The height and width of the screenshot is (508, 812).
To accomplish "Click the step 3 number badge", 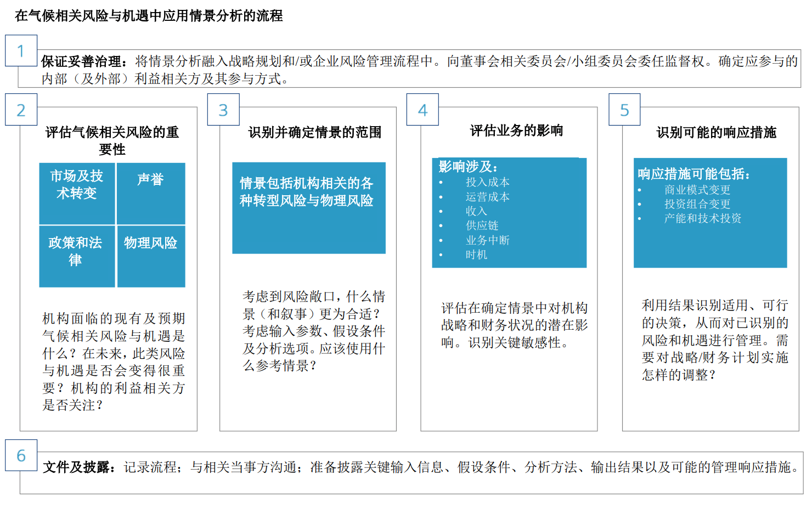I will pyautogui.click(x=223, y=109).
